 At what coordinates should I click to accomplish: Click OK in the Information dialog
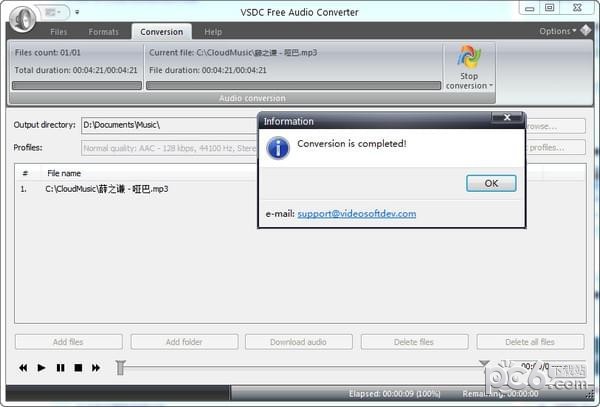(x=491, y=183)
